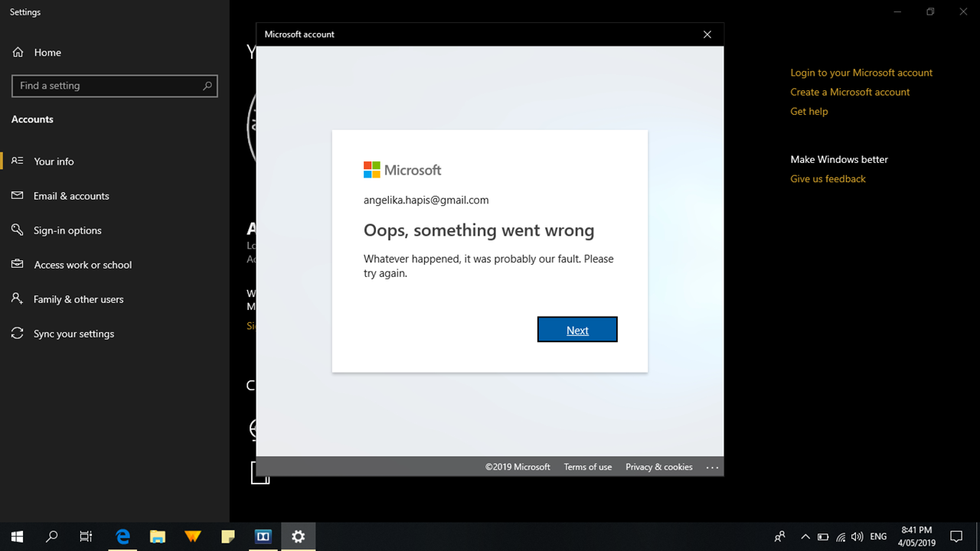Click the Find a setting search box
This screenshot has height=551, width=980.
[x=114, y=86]
